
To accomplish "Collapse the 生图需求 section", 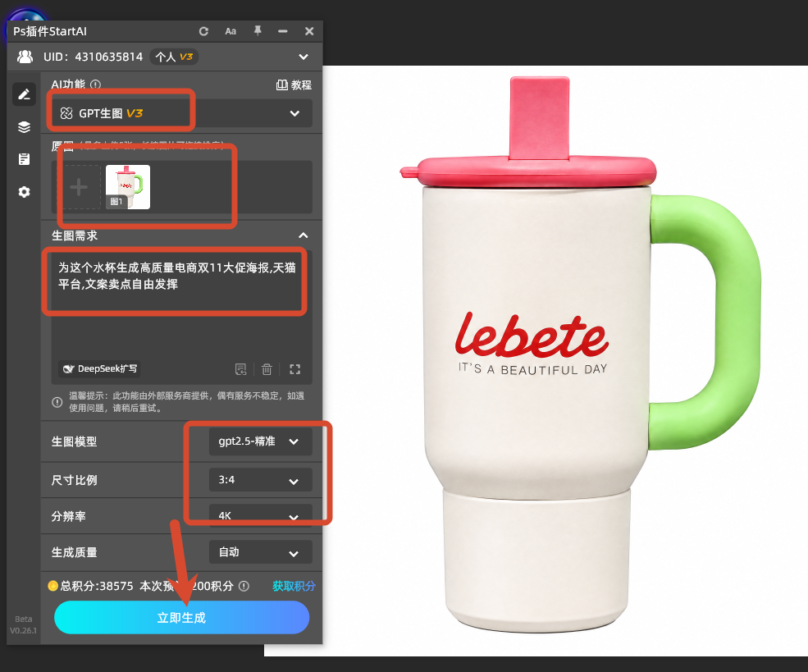I will click(304, 235).
